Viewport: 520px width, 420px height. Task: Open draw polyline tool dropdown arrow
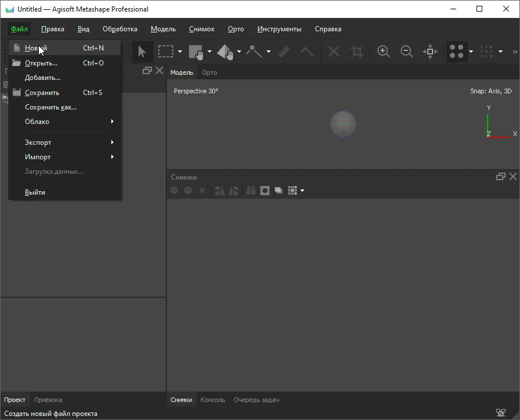click(x=268, y=52)
